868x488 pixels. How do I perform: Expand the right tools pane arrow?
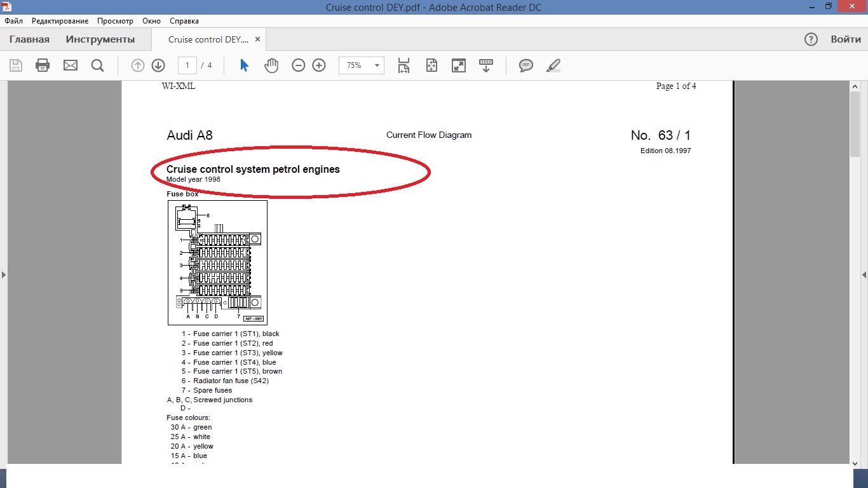pos(864,274)
